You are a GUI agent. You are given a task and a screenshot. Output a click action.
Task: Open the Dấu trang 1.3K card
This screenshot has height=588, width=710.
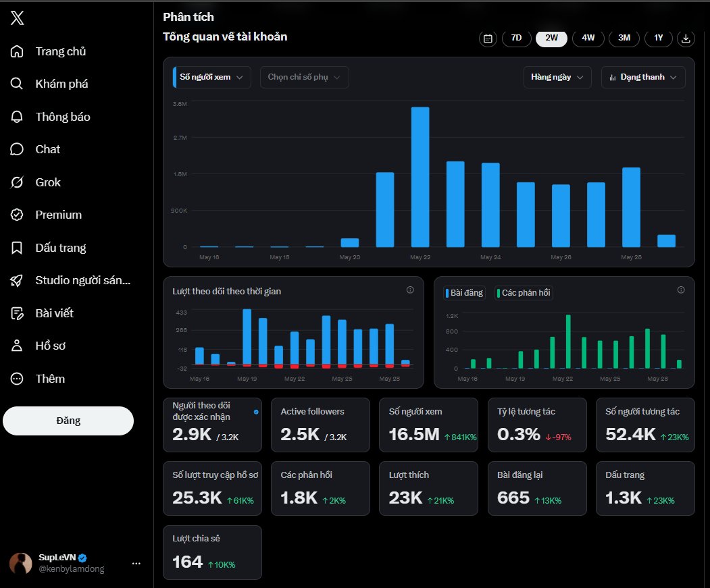pos(645,488)
